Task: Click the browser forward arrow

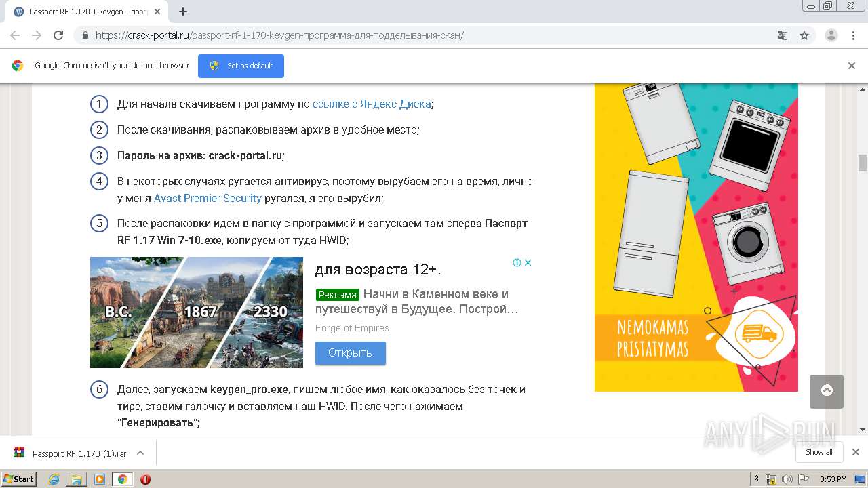Action: 37,35
